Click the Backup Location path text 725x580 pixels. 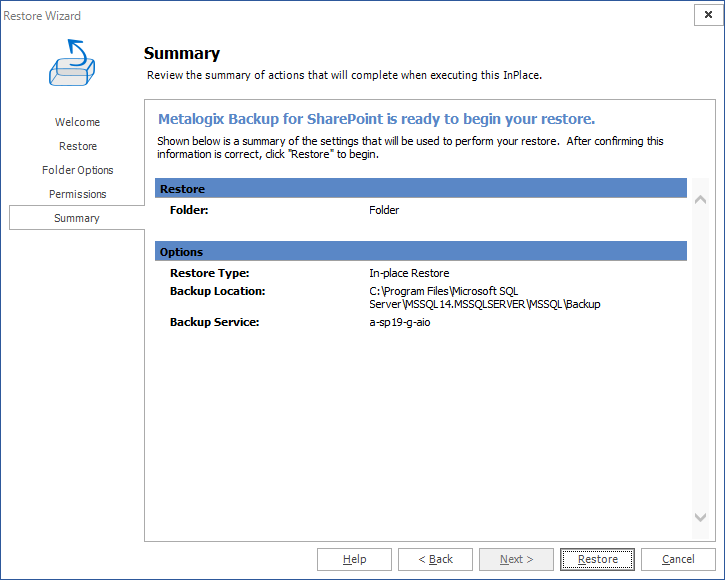[484, 297]
